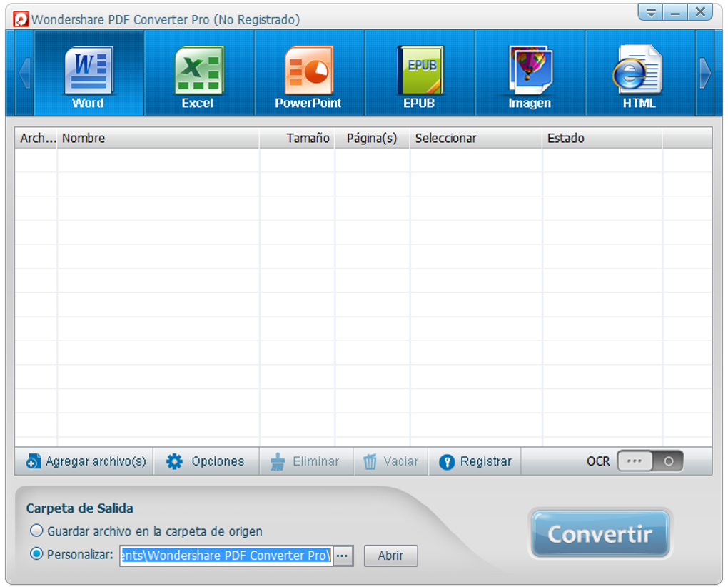
Task: Click the Abrir button
Action: click(x=390, y=556)
